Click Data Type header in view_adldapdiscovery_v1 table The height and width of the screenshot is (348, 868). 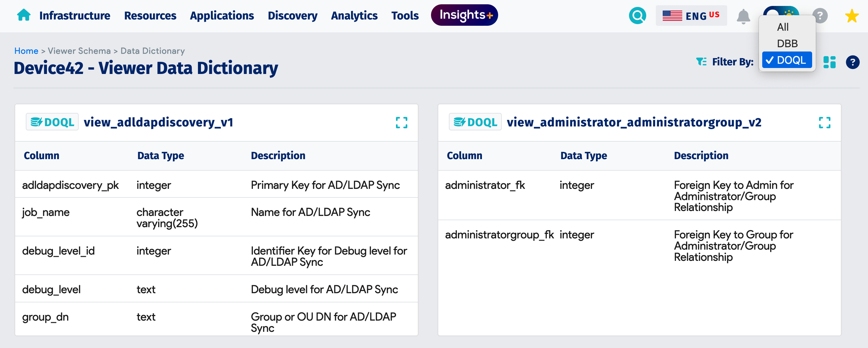pos(160,156)
